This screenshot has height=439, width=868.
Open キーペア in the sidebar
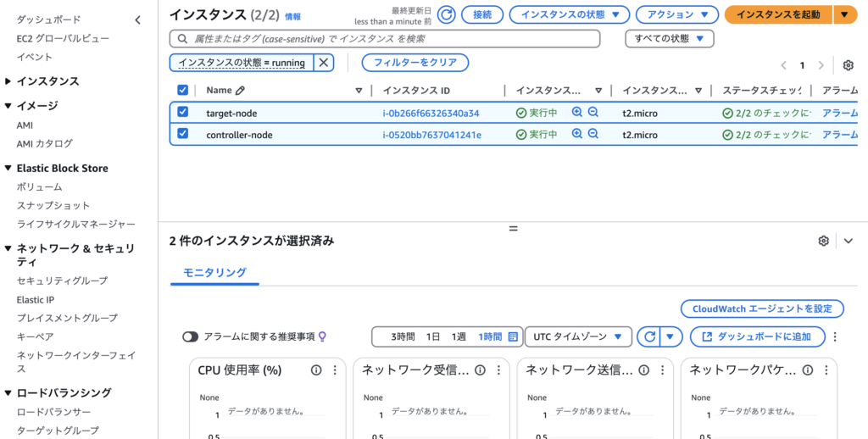point(35,336)
